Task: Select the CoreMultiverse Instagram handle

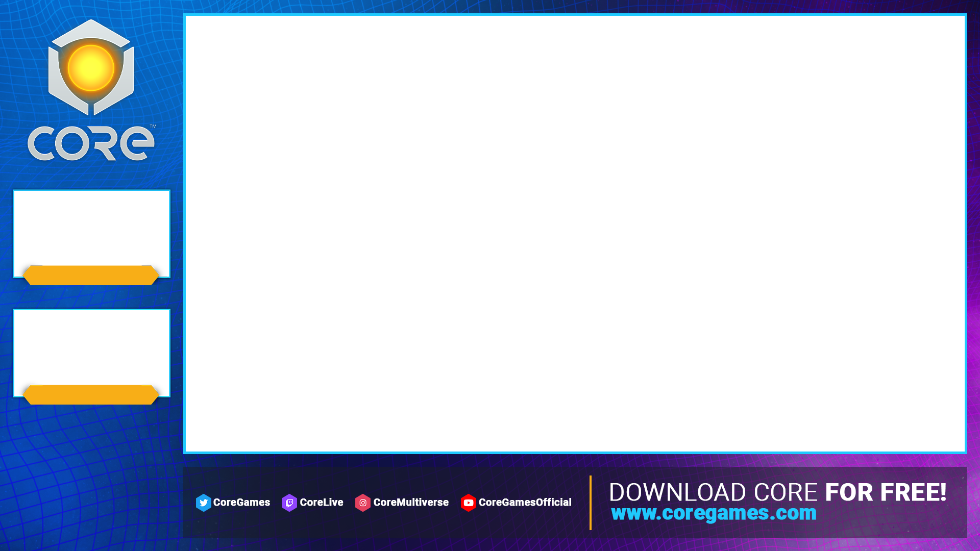Action: point(411,503)
